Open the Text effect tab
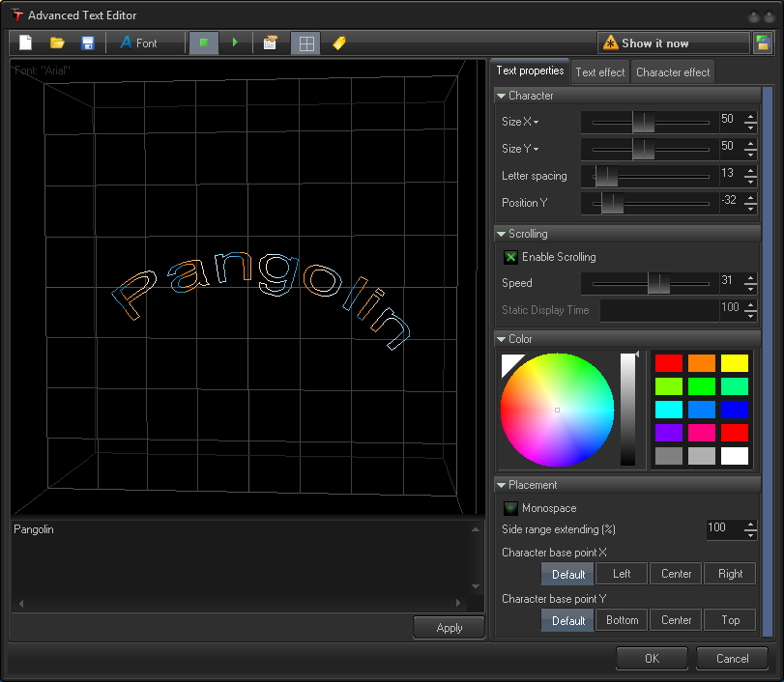The height and width of the screenshot is (682, 784). 600,72
